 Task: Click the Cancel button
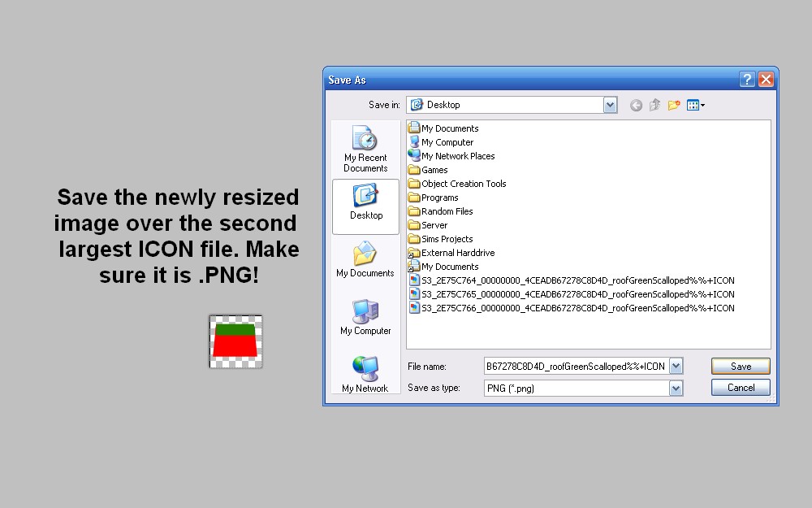[x=741, y=387]
